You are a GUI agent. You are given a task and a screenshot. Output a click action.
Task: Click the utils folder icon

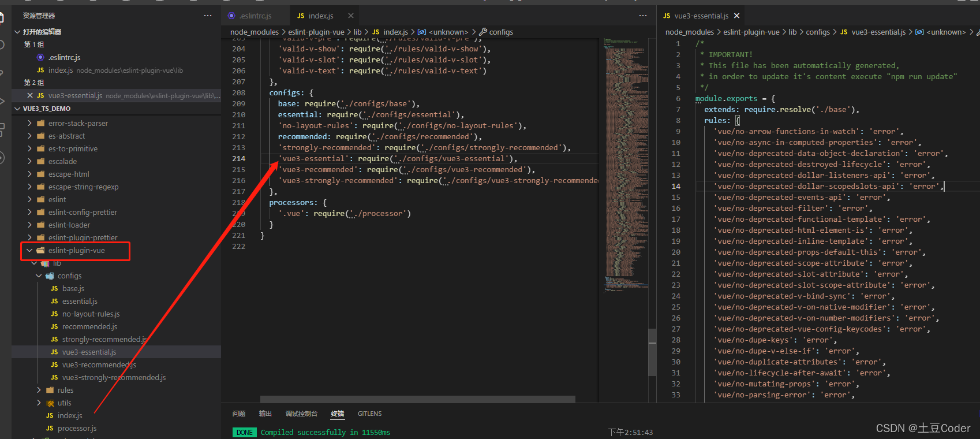point(50,403)
